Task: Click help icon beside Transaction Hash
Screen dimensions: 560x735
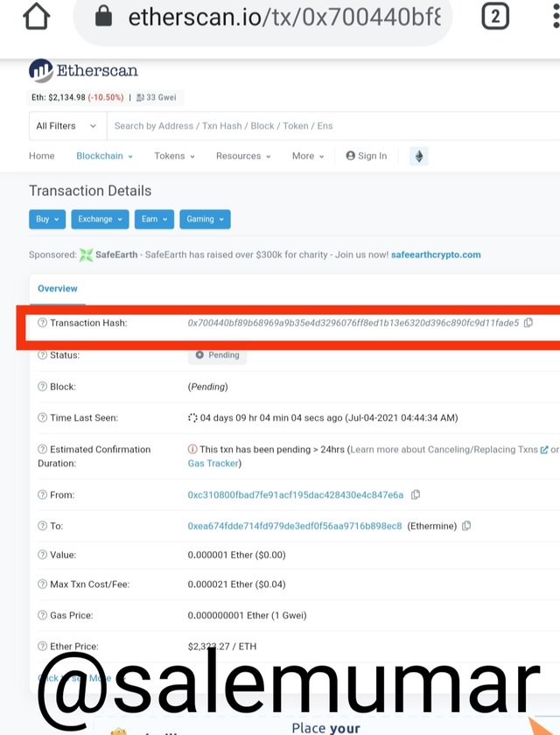Action: click(x=42, y=323)
